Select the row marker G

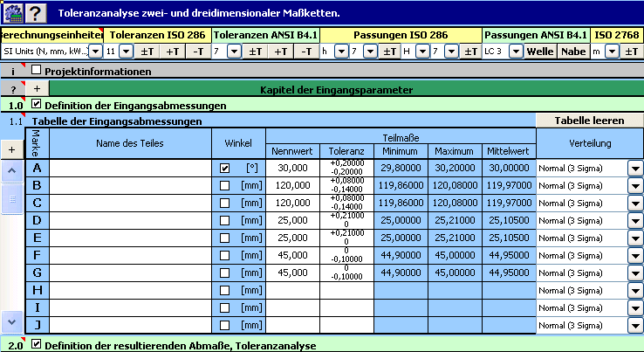pyautogui.click(x=37, y=273)
